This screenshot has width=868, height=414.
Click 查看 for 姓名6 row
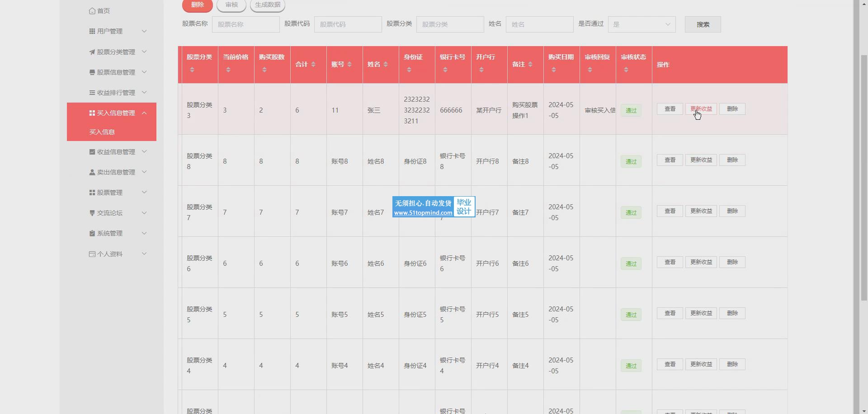tap(670, 262)
